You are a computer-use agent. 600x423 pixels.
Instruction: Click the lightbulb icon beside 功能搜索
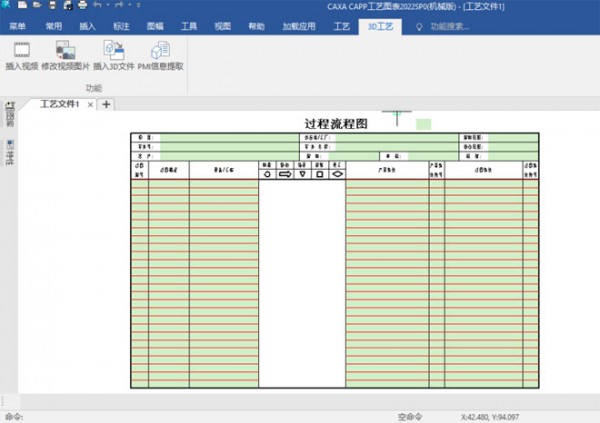pos(419,27)
